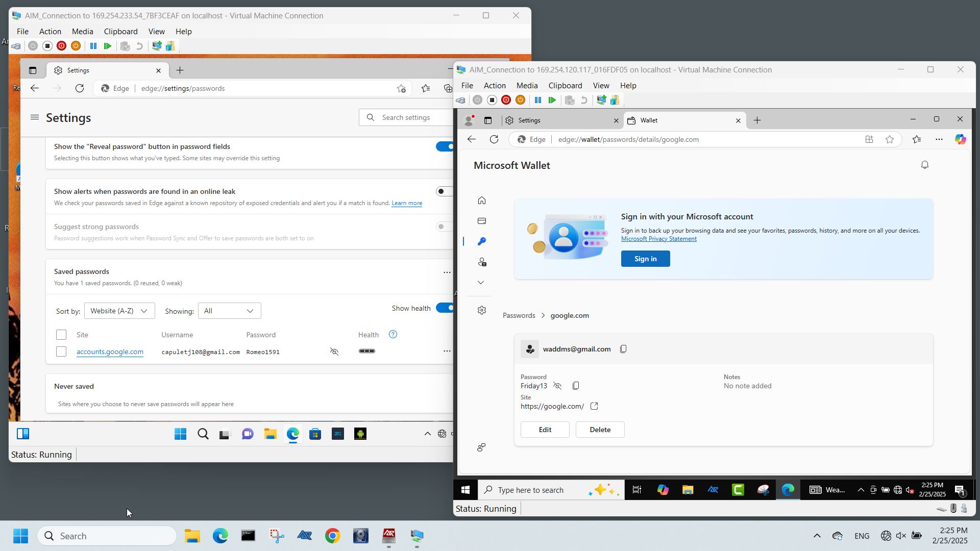Open Saved passwords more options menu
980x551 pixels.
pyautogui.click(x=447, y=272)
